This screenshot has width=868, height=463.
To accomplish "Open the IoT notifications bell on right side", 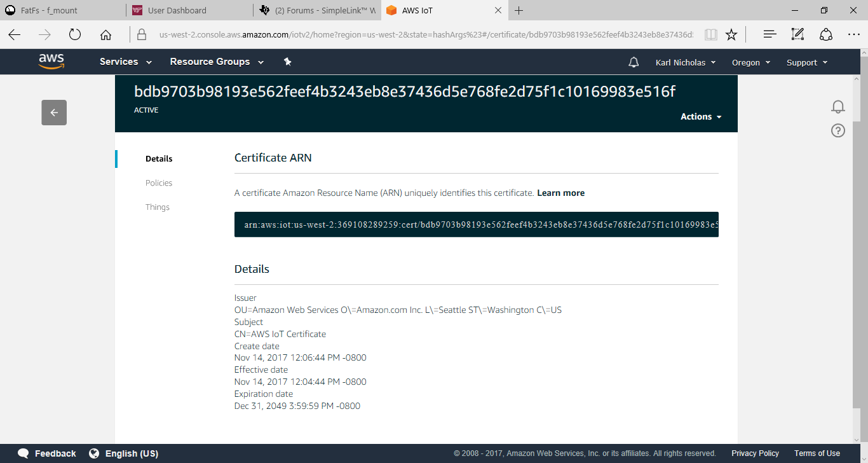I will click(x=838, y=107).
